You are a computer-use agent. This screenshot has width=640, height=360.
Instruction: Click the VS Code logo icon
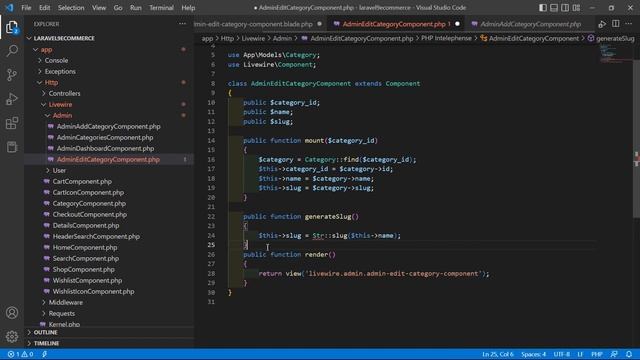(x=9, y=8)
